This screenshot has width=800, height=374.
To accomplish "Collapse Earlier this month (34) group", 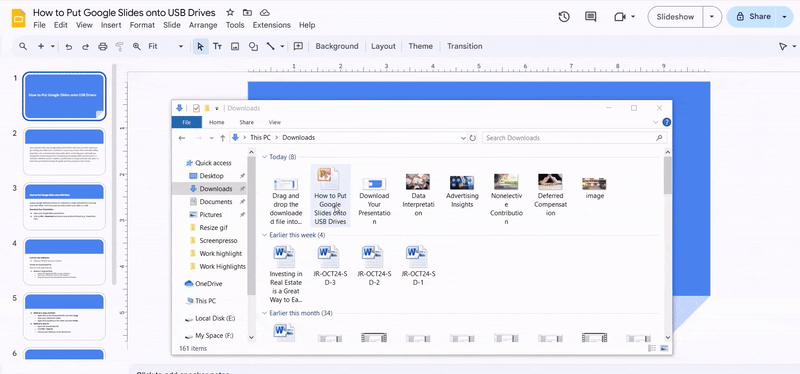I will pyautogui.click(x=265, y=313).
